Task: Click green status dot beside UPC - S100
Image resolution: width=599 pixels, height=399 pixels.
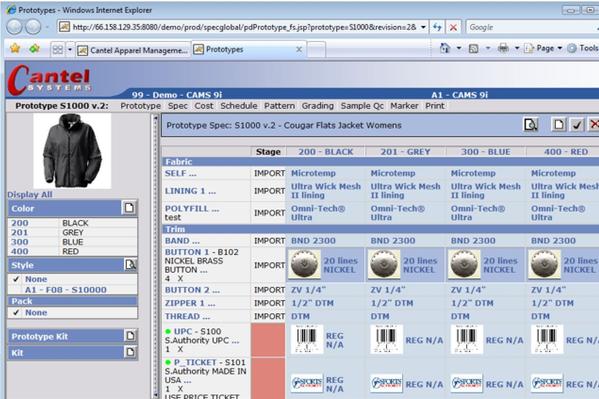Action: [168, 331]
